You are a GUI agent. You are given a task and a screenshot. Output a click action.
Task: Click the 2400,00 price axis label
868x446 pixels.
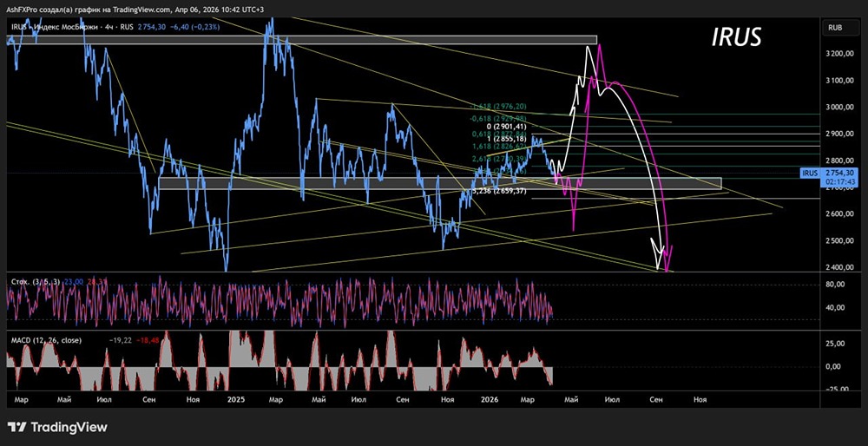[840, 268]
